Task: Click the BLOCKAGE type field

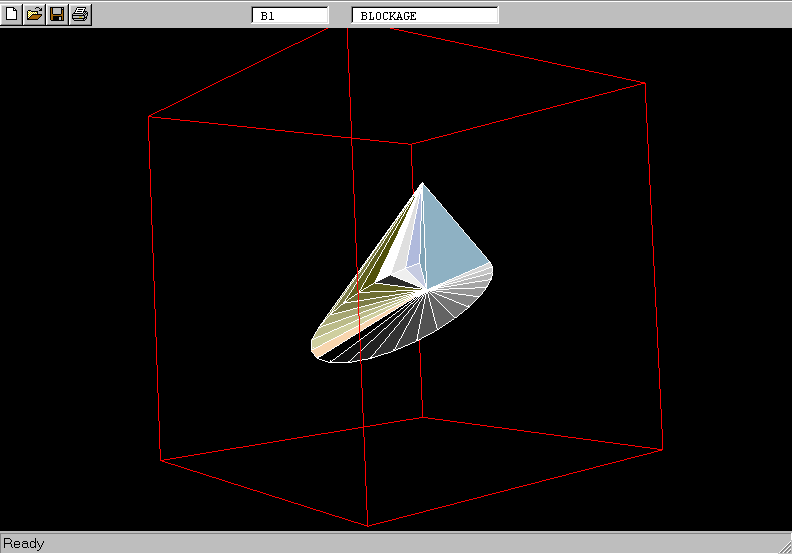Action: (x=425, y=16)
